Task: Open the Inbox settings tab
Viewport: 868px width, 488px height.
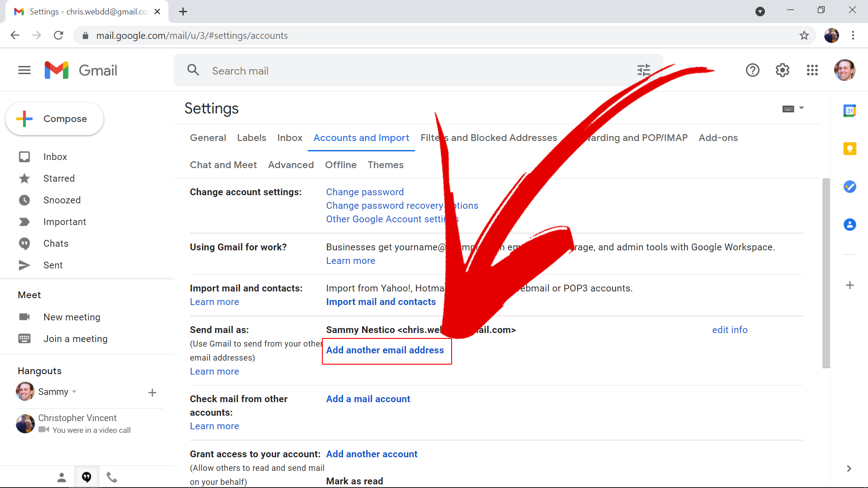Action: 290,138
